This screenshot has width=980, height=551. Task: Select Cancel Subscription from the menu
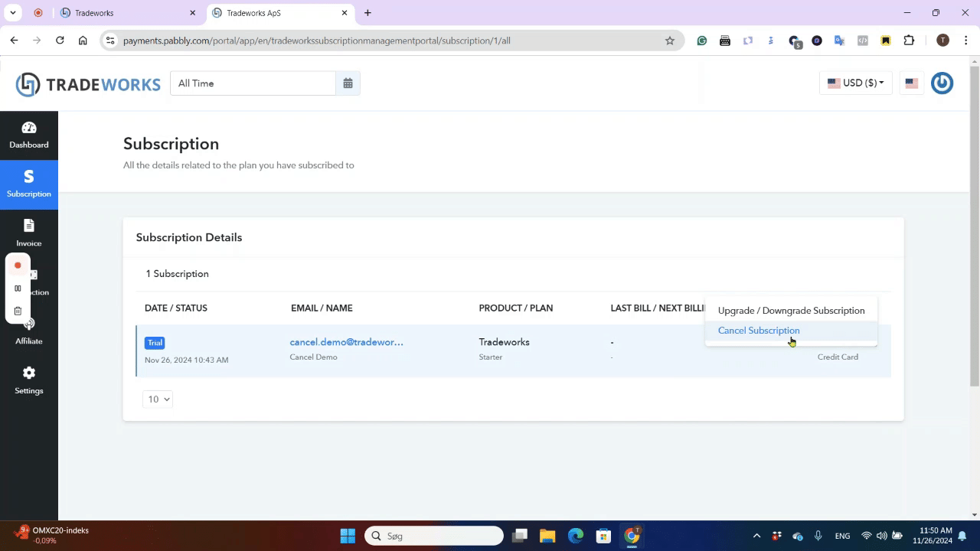(791, 331)
